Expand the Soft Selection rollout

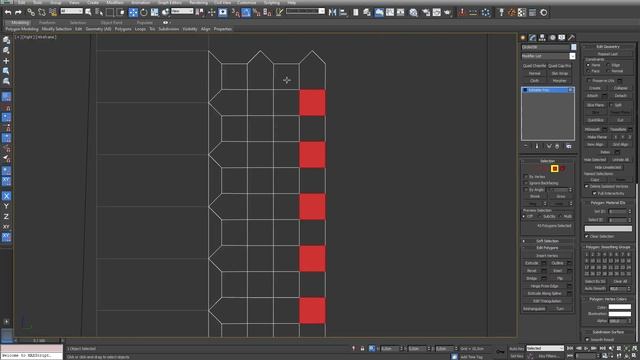[x=548, y=241]
